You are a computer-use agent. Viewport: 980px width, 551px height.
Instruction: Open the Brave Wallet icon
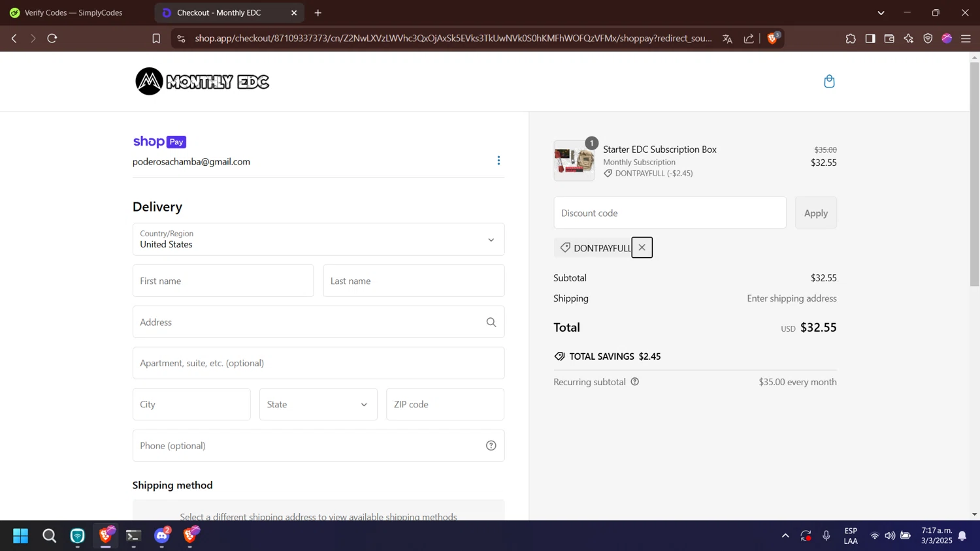tap(889, 39)
